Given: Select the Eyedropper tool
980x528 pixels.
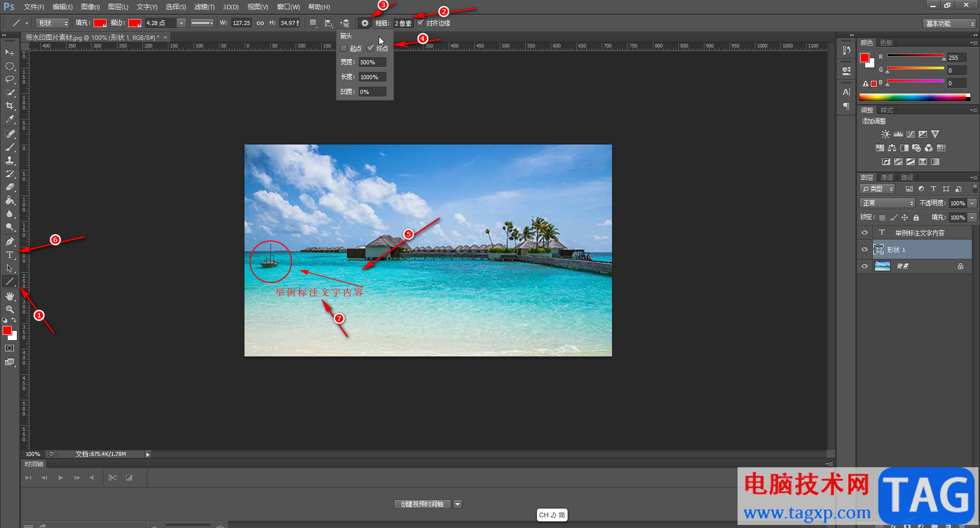Looking at the screenshot, I should (x=10, y=119).
